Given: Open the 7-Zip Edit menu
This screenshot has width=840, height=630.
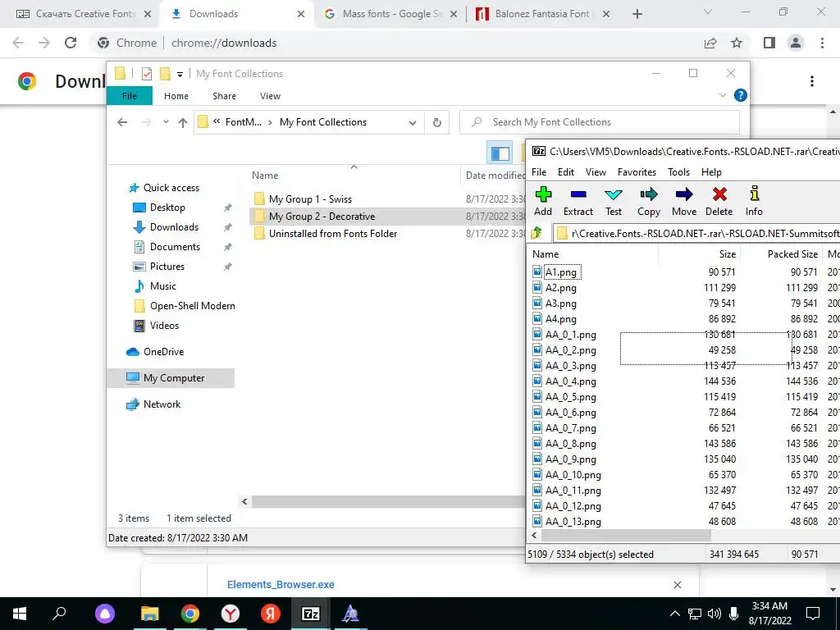Looking at the screenshot, I should click(566, 172).
